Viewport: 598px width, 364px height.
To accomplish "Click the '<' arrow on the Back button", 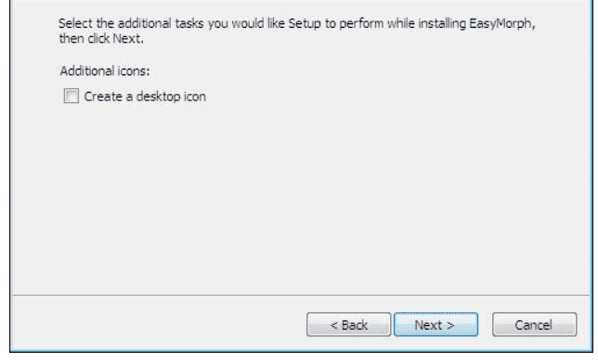I will point(334,325).
